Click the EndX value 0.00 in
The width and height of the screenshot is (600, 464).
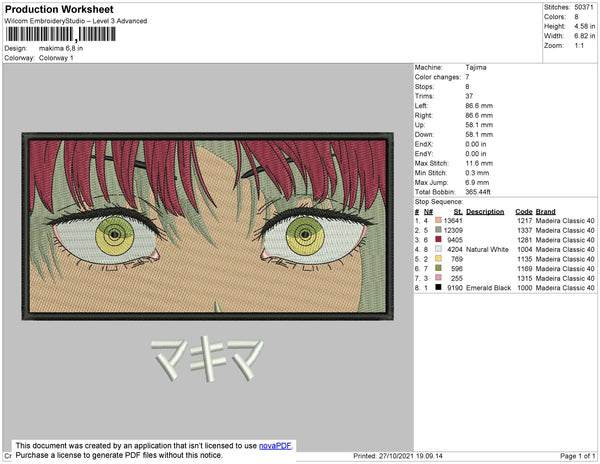(476, 144)
